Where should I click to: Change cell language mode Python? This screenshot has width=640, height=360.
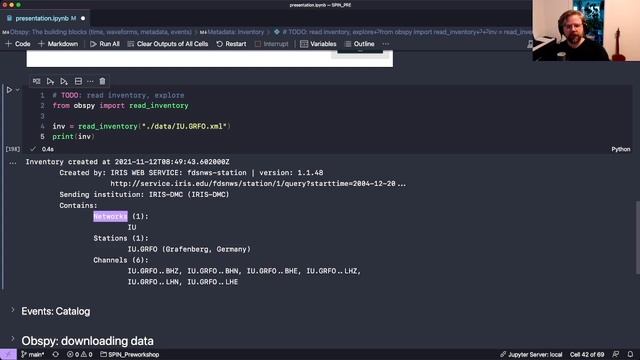pyautogui.click(x=620, y=149)
